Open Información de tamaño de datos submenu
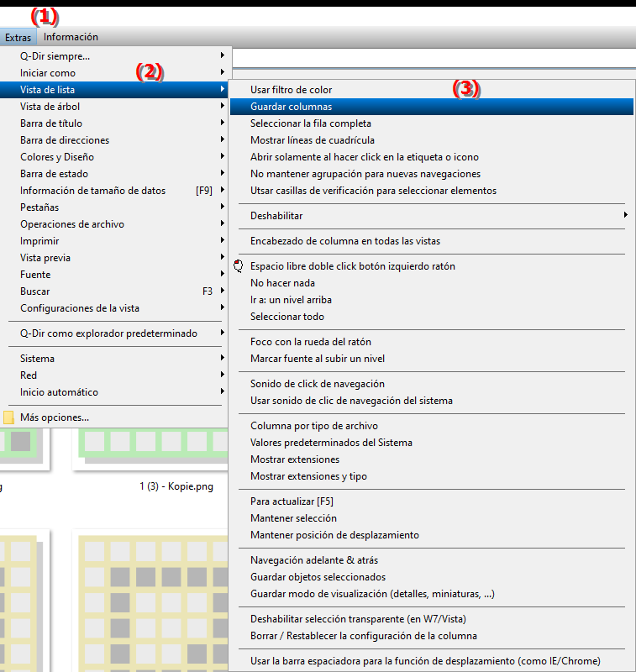The width and height of the screenshot is (636, 672). [115, 191]
